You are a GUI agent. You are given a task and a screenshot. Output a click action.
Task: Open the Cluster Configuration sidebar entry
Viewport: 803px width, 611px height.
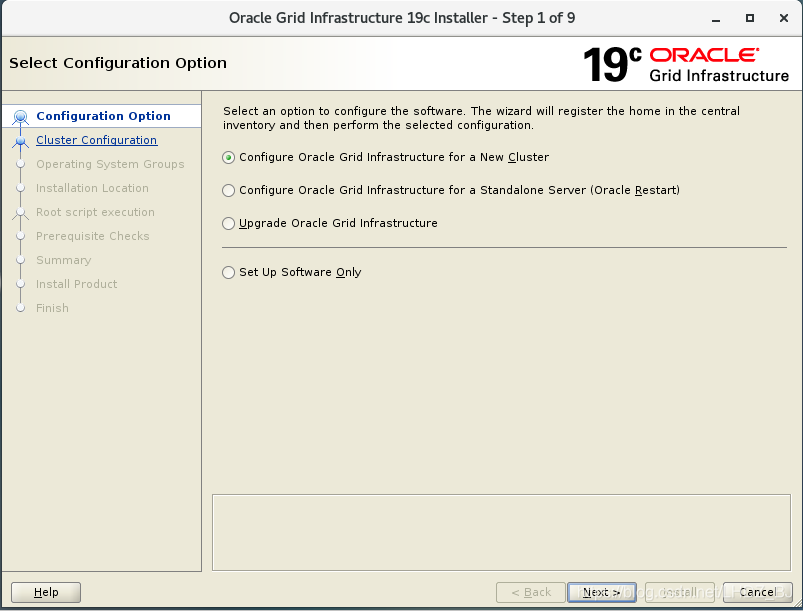(96, 140)
